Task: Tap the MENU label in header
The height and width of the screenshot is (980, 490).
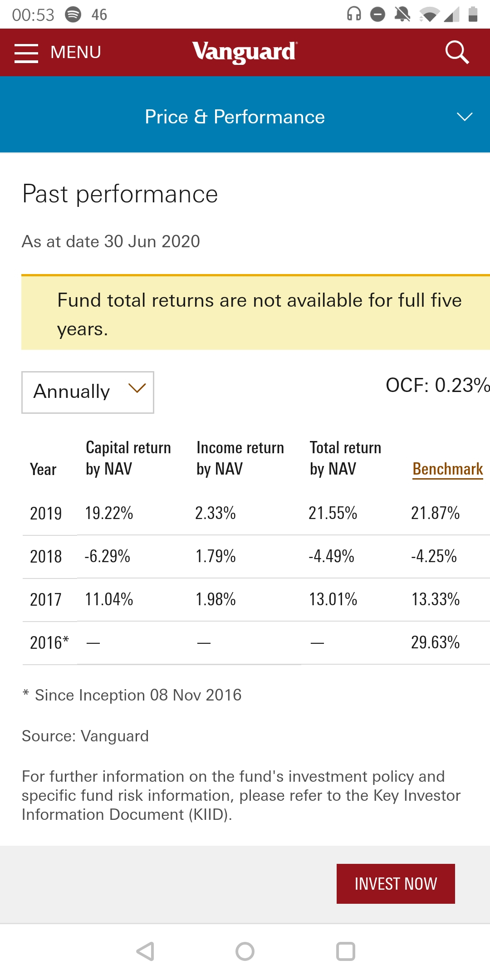Action: [76, 53]
